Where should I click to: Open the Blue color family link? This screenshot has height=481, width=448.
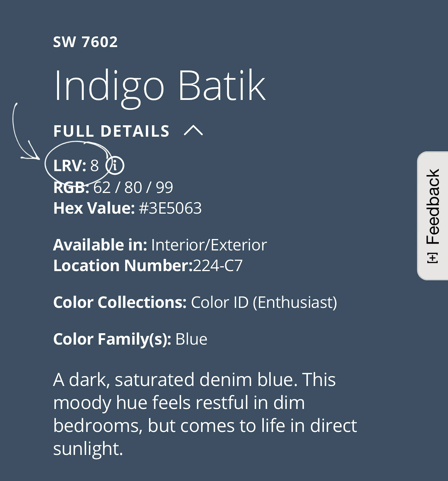[x=191, y=339]
